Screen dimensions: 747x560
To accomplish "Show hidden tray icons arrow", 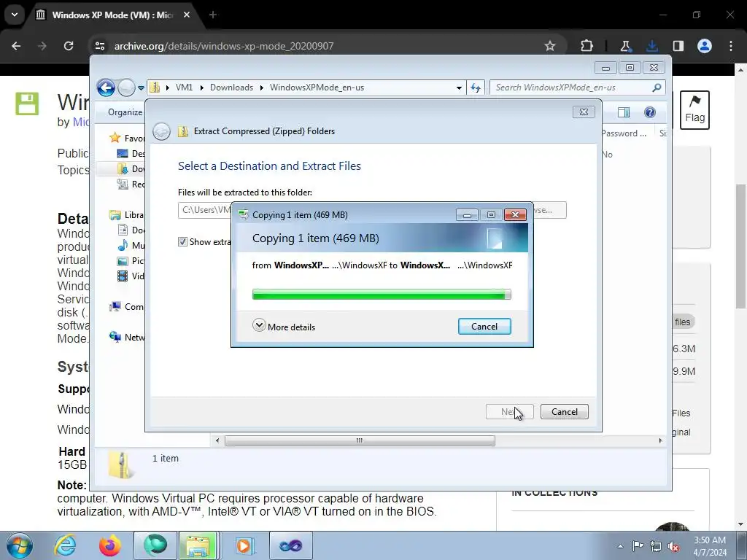I will coord(620,546).
